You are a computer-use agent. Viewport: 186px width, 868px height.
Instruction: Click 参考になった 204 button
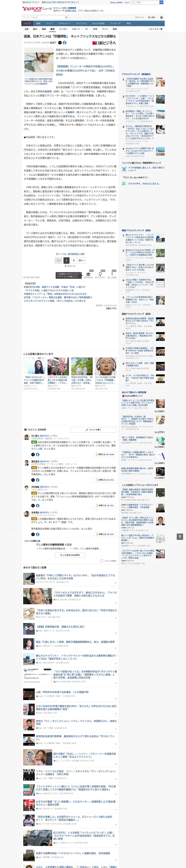click(x=105, y=534)
